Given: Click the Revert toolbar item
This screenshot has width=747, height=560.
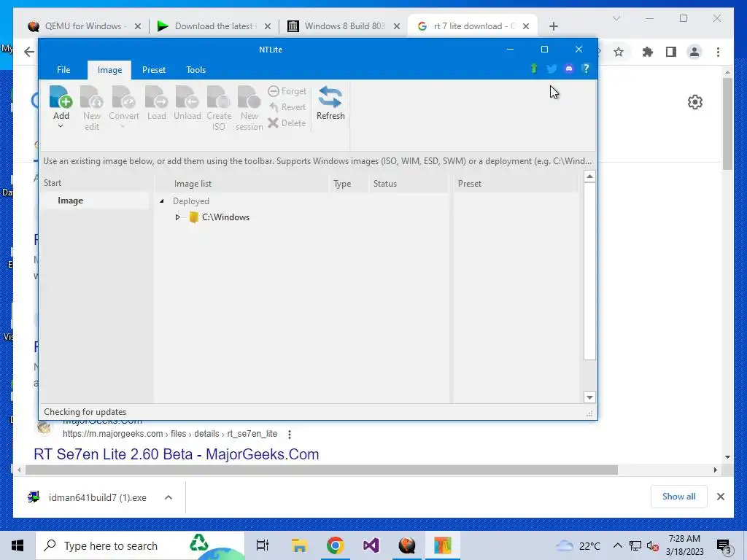Looking at the screenshot, I should [x=287, y=107].
